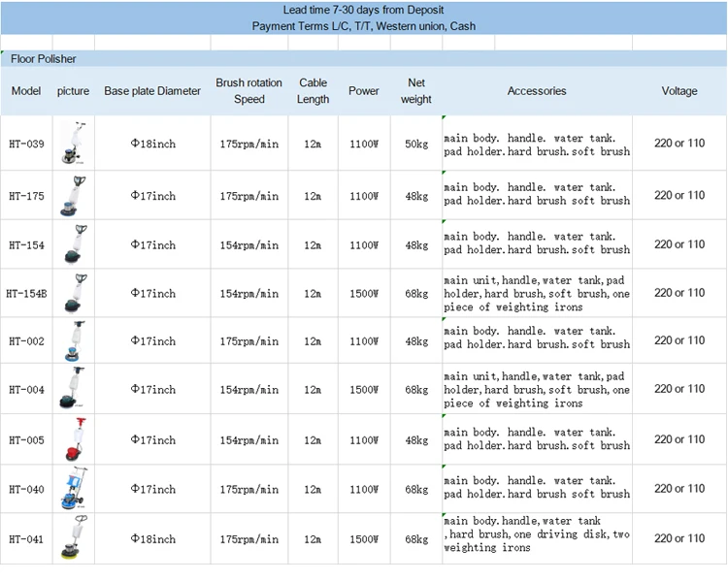This screenshot has height=581, width=728.
Task: Select the Payment Terms text line
Action: click(x=364, y=26)
